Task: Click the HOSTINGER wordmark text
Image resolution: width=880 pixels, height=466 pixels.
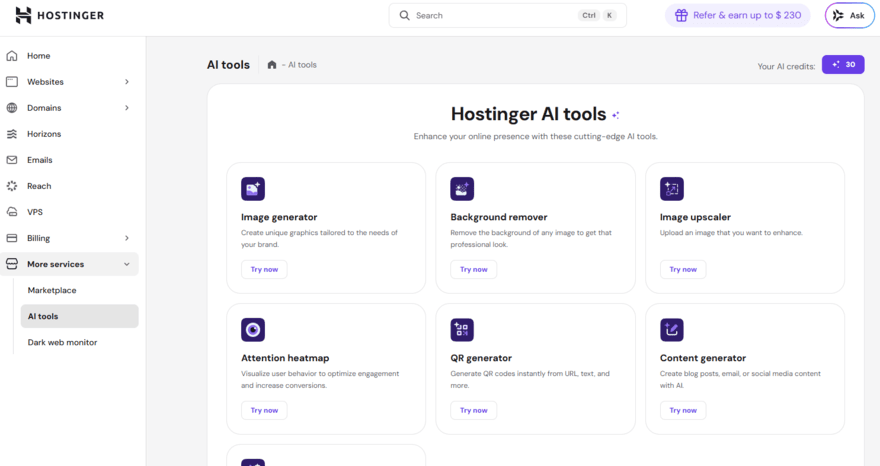Action: pyautogui.click(x=70, y=15)
